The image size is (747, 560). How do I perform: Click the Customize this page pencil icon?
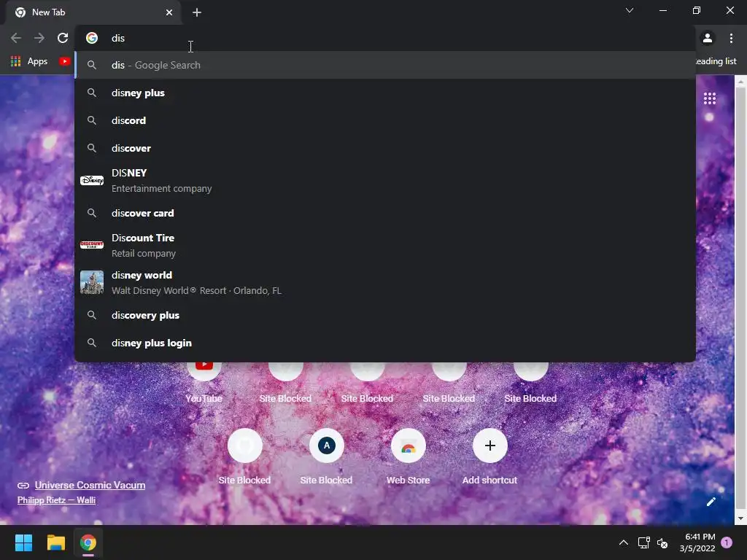point(711,502)
